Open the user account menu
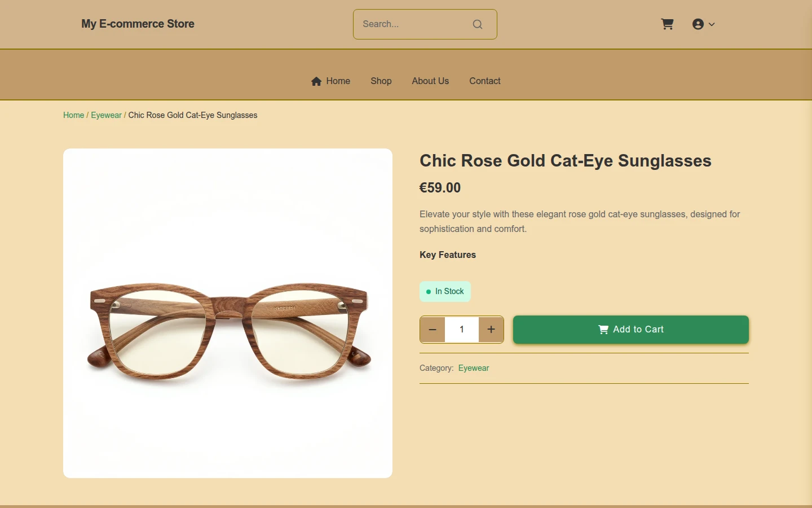 703,24
